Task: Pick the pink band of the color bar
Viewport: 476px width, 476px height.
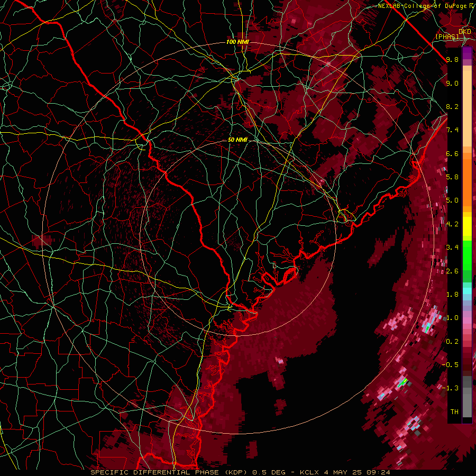Action: tap(467, 321)
